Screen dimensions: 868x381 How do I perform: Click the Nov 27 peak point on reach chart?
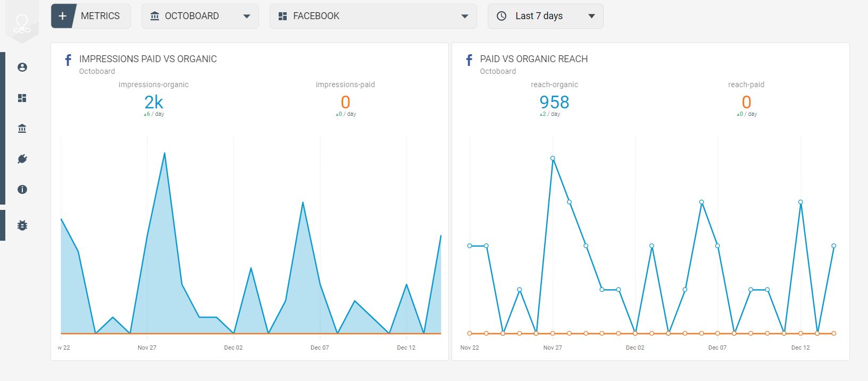pos(553,158)
